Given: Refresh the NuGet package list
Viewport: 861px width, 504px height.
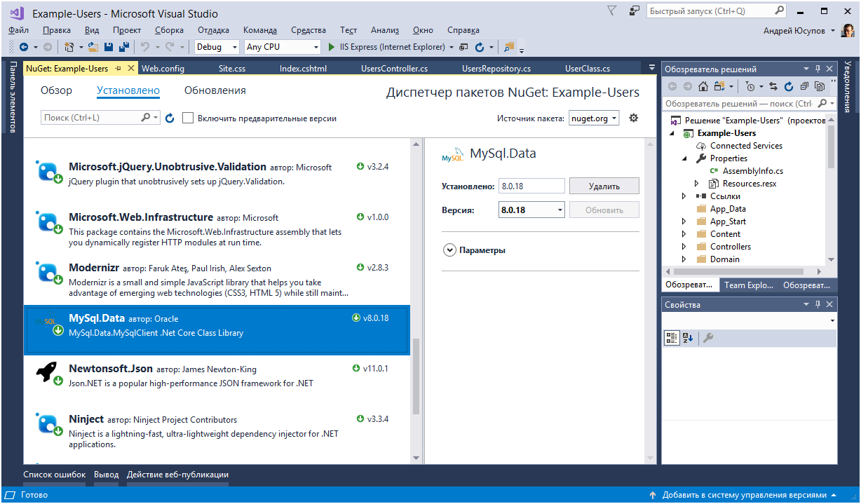Looking at the screenshot, I should tap(170, 118).
